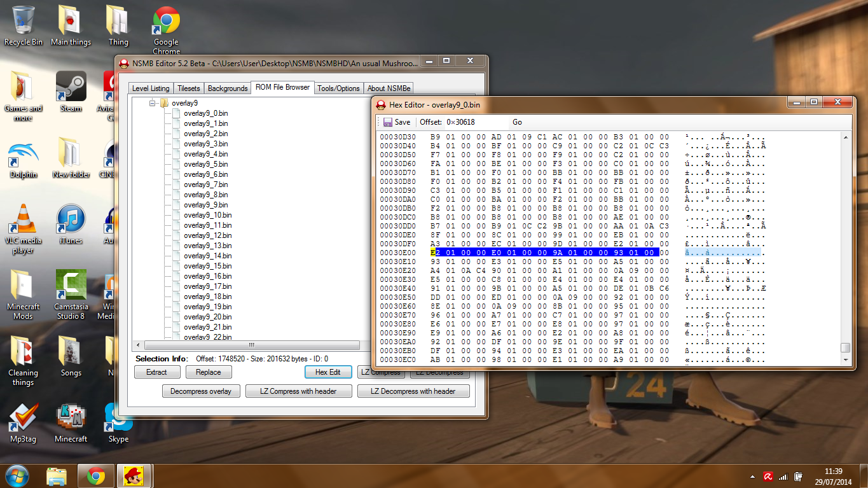Select overlay9_13.bin in file tree

[207, 246]
